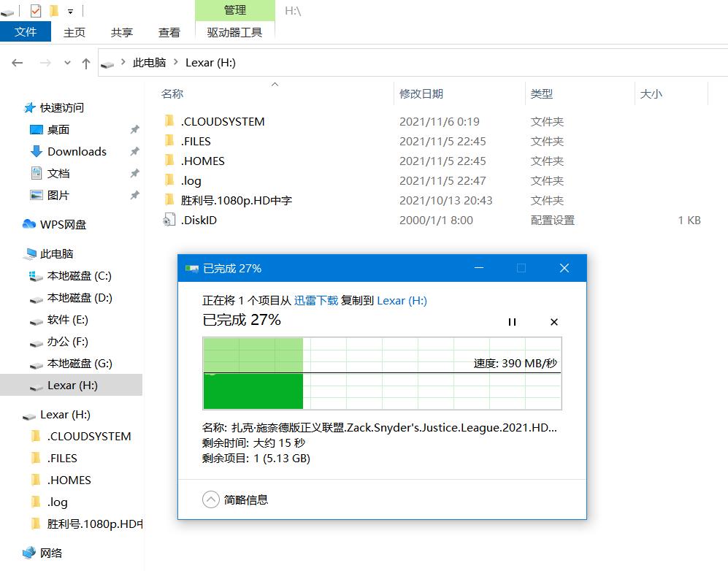The image size is (728, 571).
Task: Click the New Folder icon in Quick Access Toolbar
Action: 53,10
